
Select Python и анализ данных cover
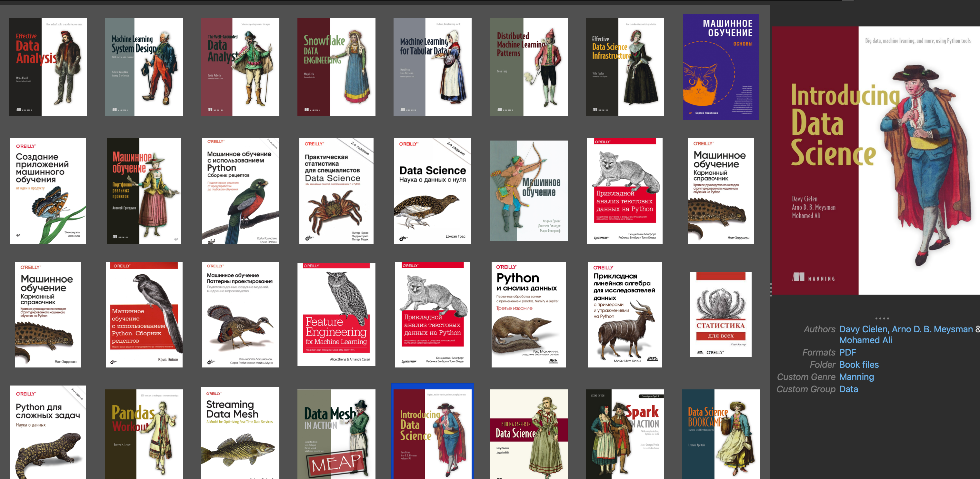coord(528,314)
